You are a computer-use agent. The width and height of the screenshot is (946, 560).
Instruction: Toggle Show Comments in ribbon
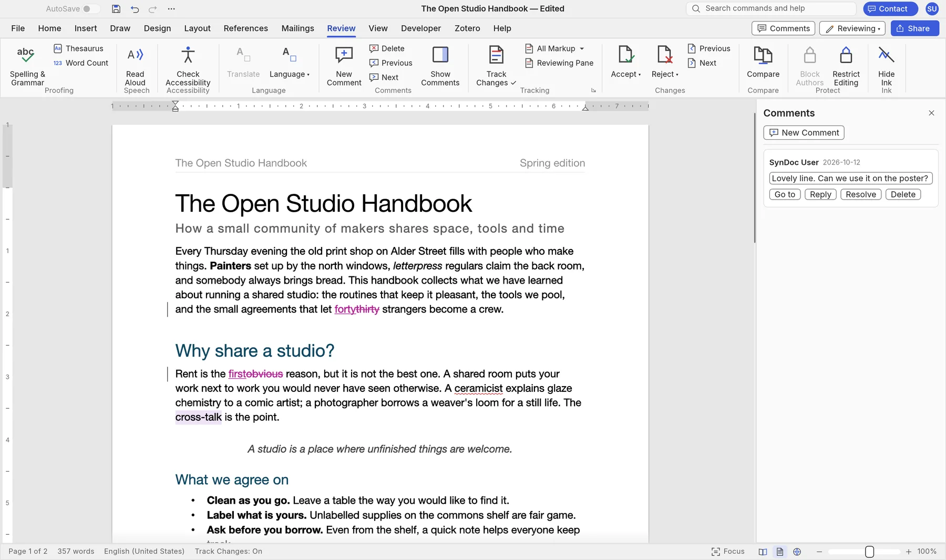[440, 66]
